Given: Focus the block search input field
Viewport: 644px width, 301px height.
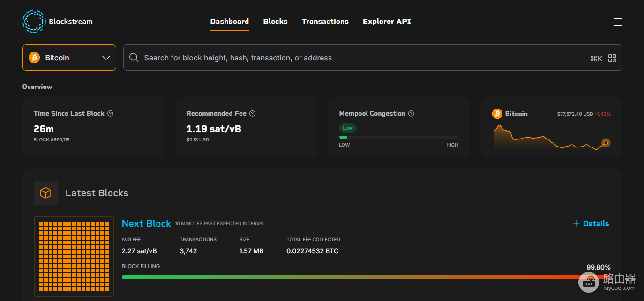Looking at the screenshot, I should pos(373,58).
